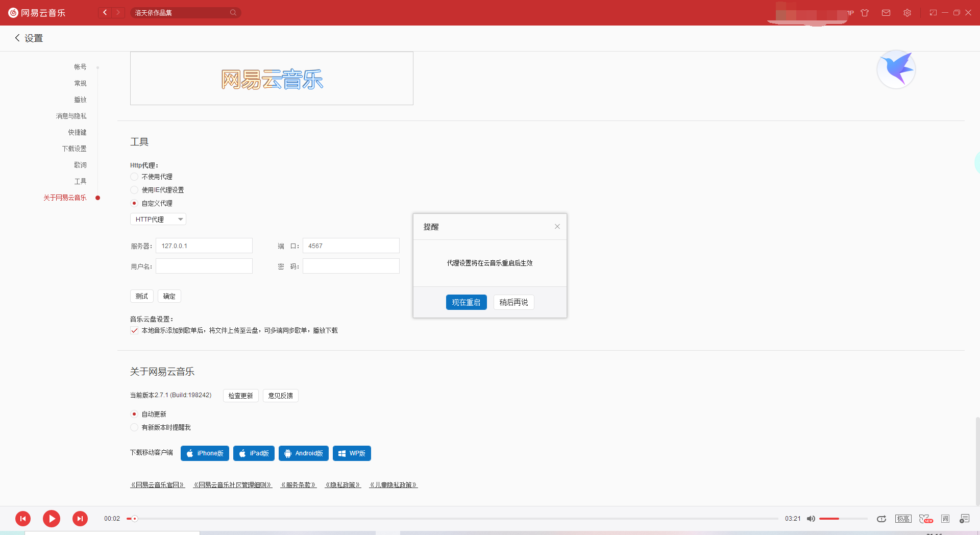Click the 确定 proxy button
Viewport: 980px width, 535px height.
(x=169, y=296)
